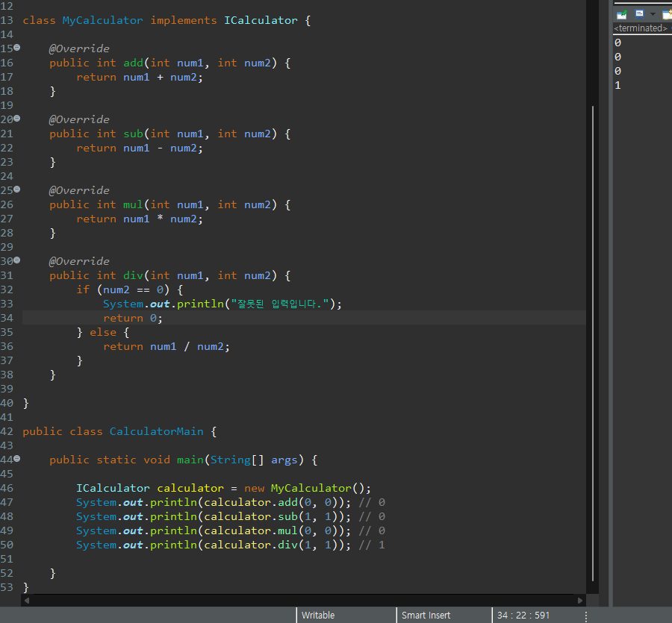Click the div method name on line 31
The width and height of the screenshot is (672, 623).
point(134,275)
